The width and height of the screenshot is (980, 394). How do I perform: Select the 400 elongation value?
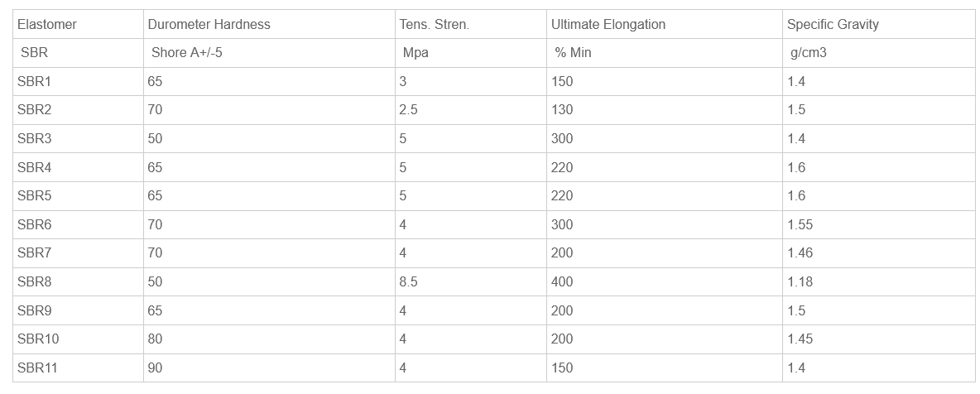click(562, 281)
